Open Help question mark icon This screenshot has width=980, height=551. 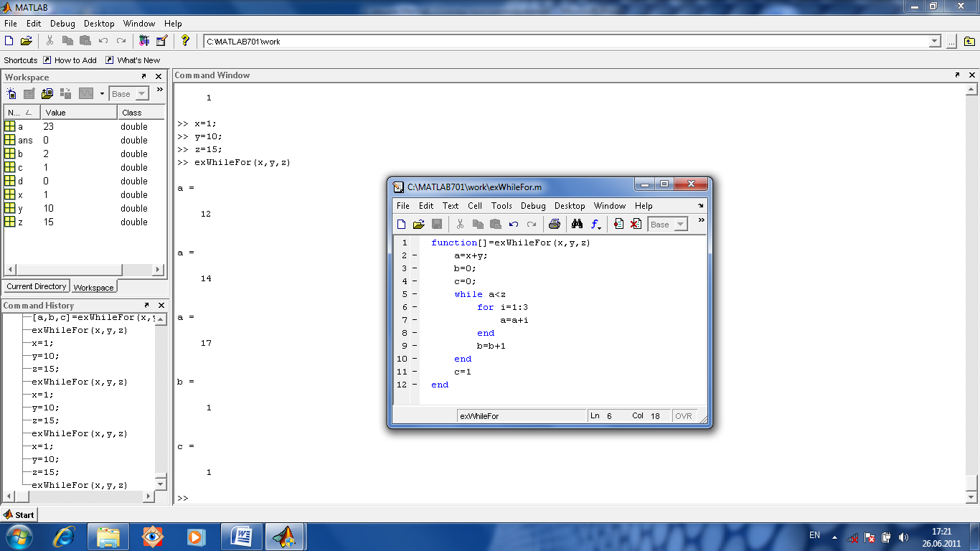coord(185,41)
